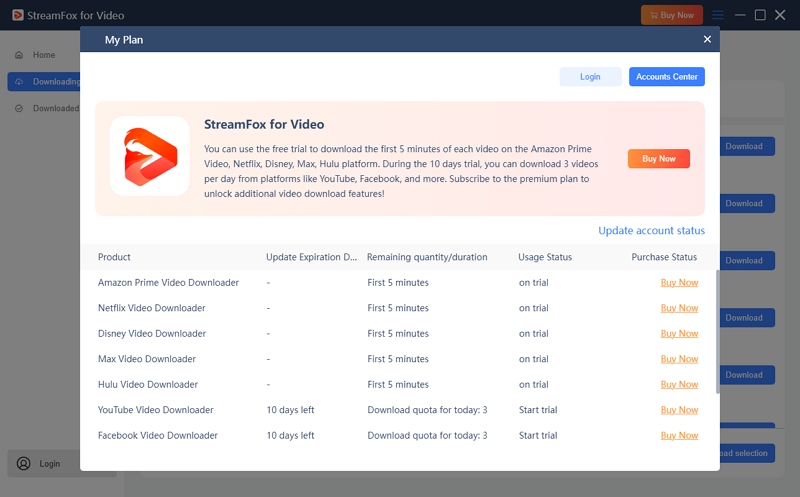Image resolution: width=800 pixels, height=497 pixels.
Task: Click Facebook's Download quota for today: 3
Action: [x=427, y=436]
